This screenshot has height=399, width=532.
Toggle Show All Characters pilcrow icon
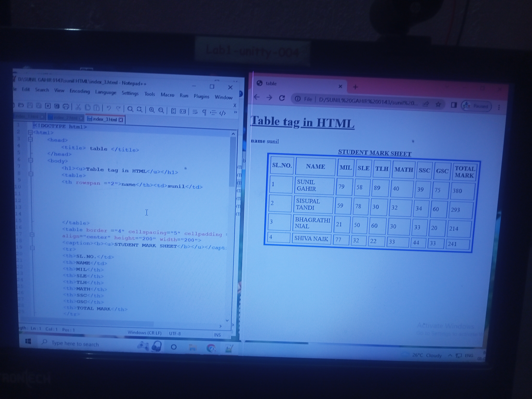(204, 112)
